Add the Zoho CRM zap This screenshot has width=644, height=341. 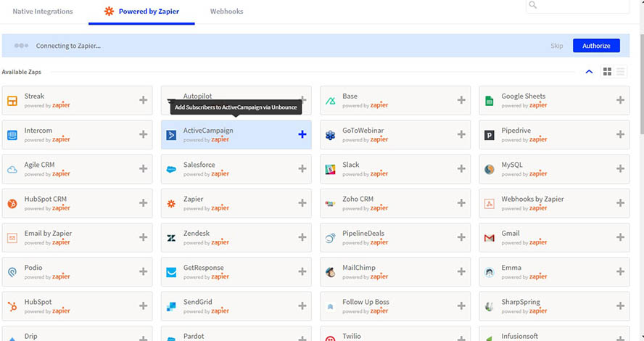click(x=461, y=203)
